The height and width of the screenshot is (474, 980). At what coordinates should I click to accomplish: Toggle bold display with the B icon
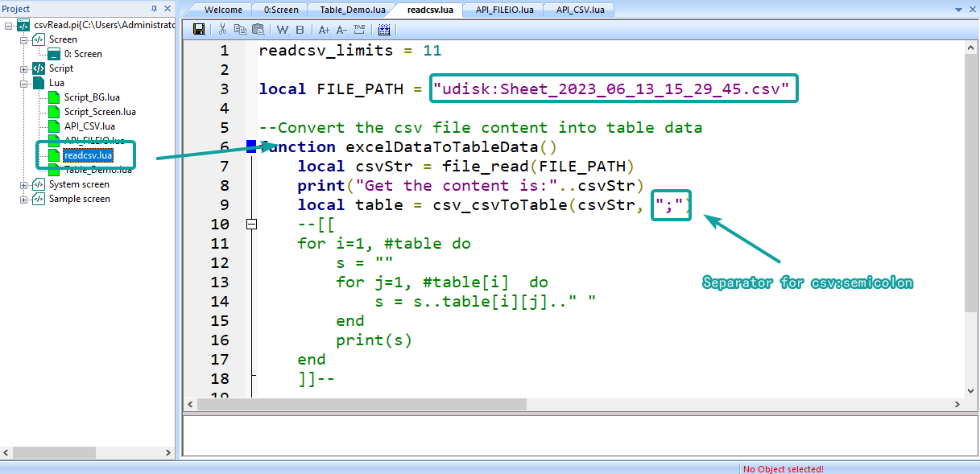click(300, 29)
